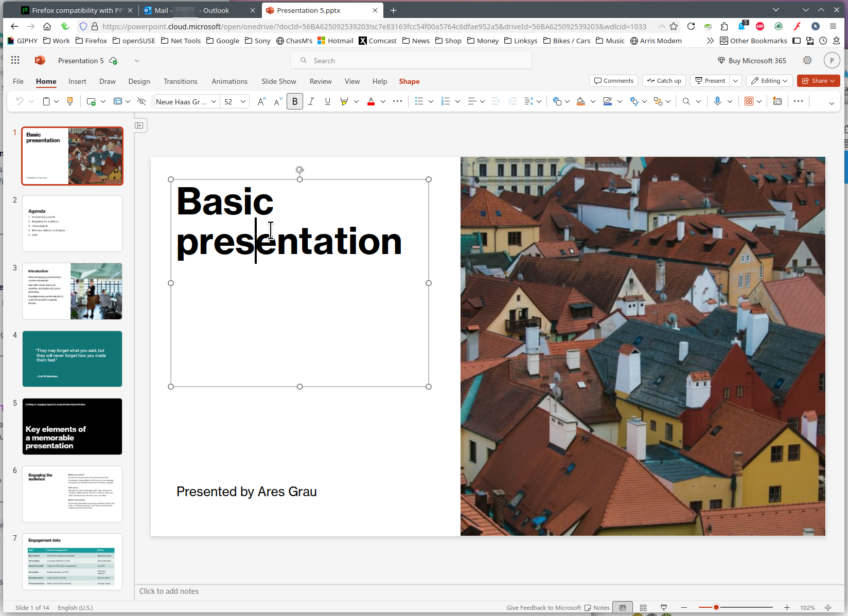Click the Fit Slide to Window icon
This screenshot has width=848, height=616.
[x=828, y=607]
